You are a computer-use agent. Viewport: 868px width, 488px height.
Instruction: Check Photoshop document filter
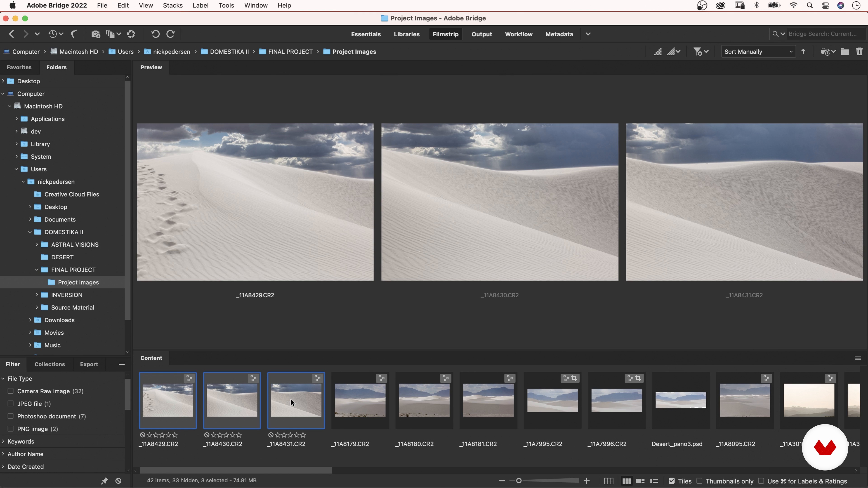10,416
